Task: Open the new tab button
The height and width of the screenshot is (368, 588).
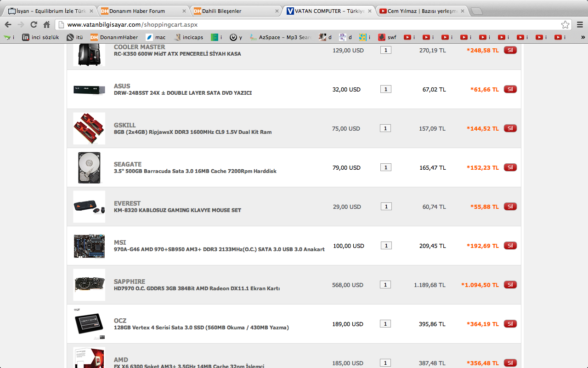Action: pos(477,11)
